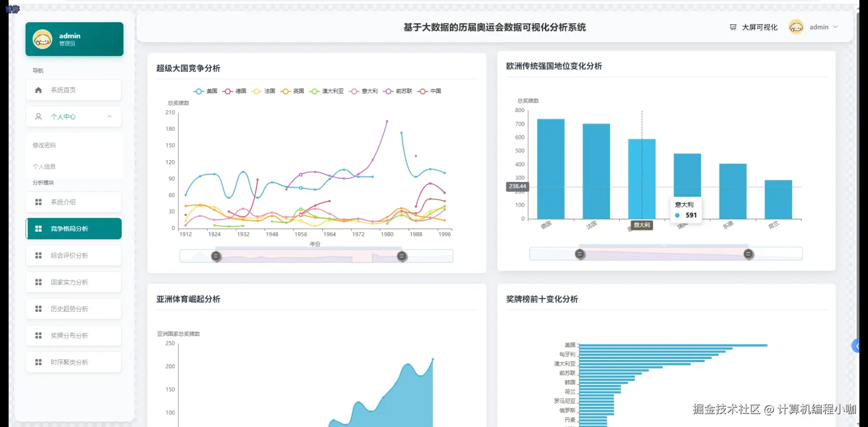Click the grid icon beside 综合评价分析
This screenshot has width=868, height=427.
pos(39,255)
